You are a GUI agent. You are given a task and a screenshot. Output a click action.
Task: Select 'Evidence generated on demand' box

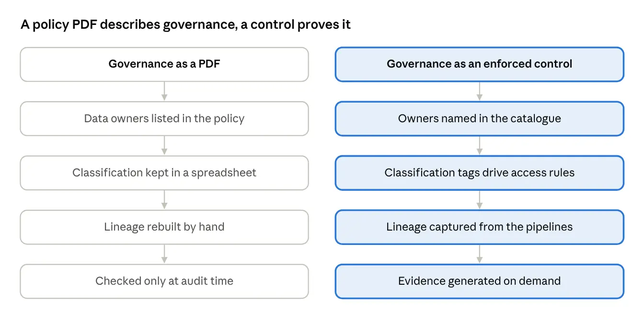480,281
